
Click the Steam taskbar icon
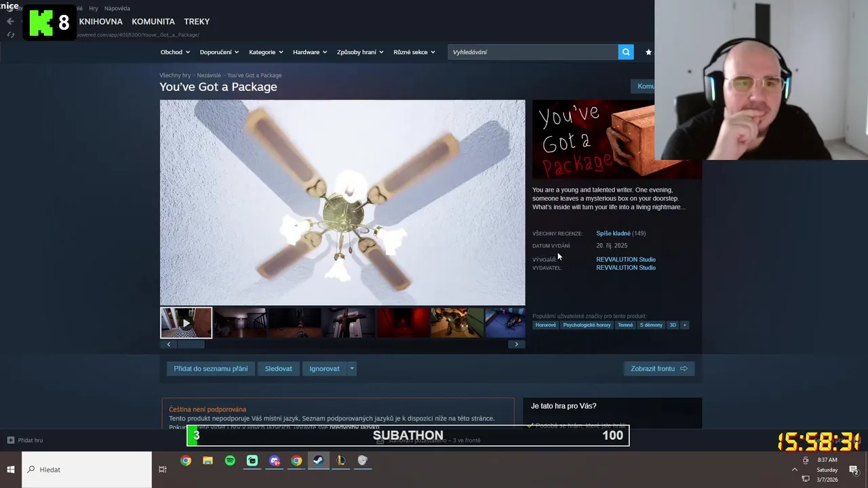tap(319, 461)
